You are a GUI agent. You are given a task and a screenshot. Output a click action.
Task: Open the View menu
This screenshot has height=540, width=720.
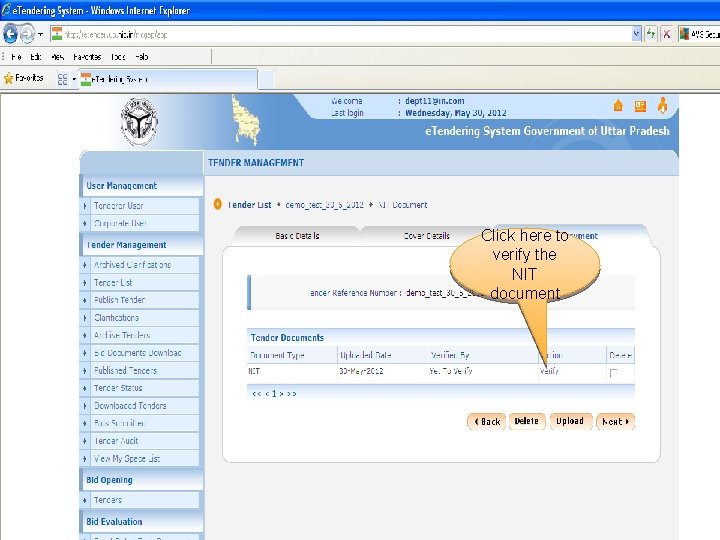(x=57, y=57)
